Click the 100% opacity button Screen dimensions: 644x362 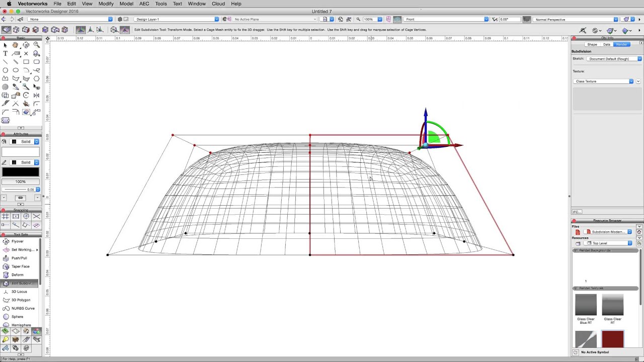(20, 182)
